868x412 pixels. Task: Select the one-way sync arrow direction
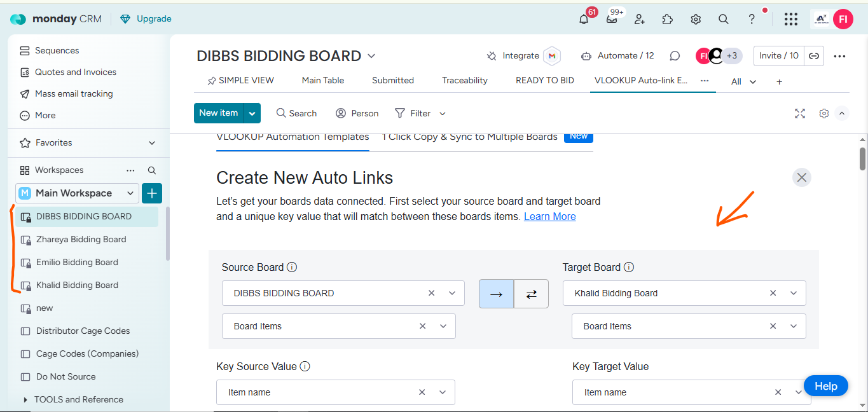(x=496, y=294)
